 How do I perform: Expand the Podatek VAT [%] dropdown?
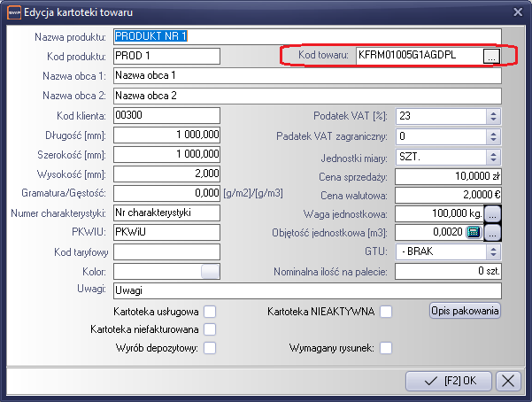pyautogui.click(x=494, y=116)
